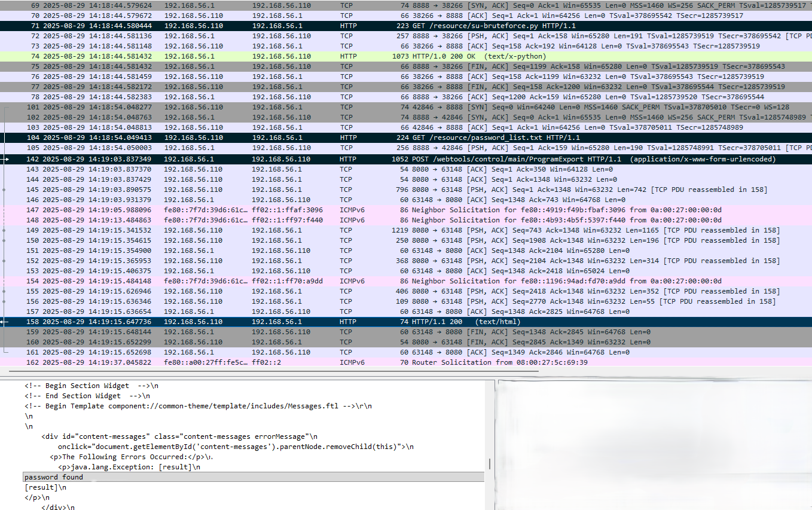This screenshot has width=812, height=510.
Task: Click the conversation dot marker beside packet 149
Action: 4,230
